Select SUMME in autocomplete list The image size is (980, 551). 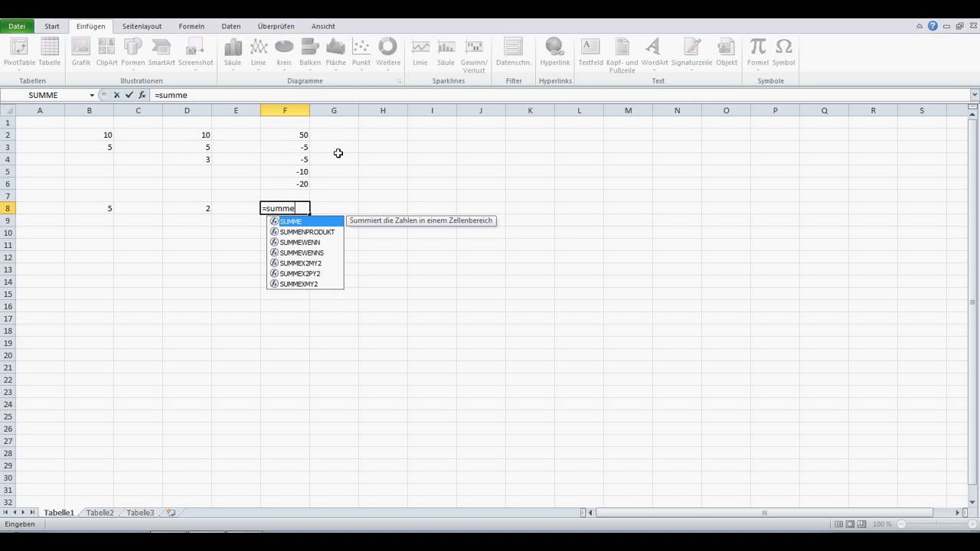click(305, 221)
